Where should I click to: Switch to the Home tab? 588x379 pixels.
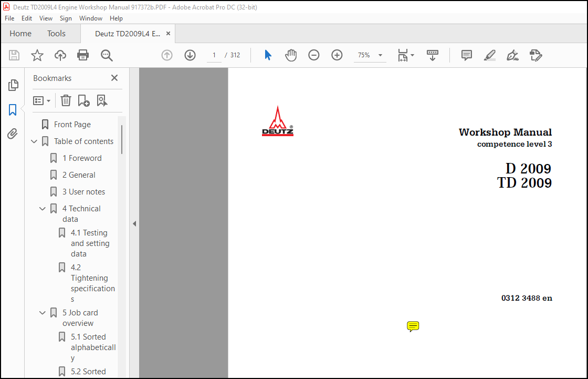[20, 34]
